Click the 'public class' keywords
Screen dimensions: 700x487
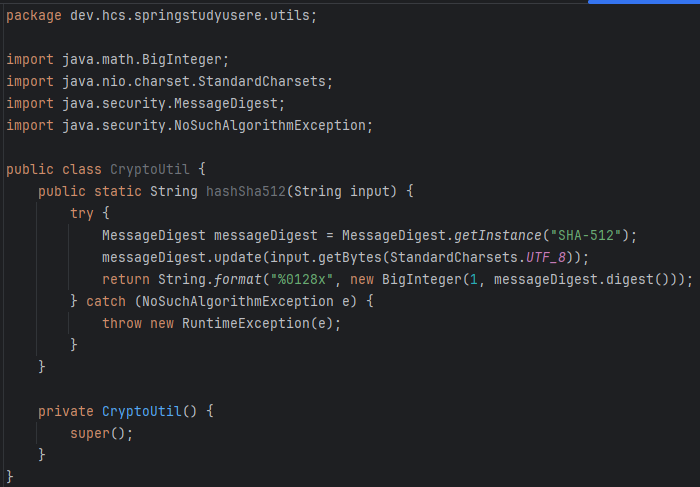point(54,169)
